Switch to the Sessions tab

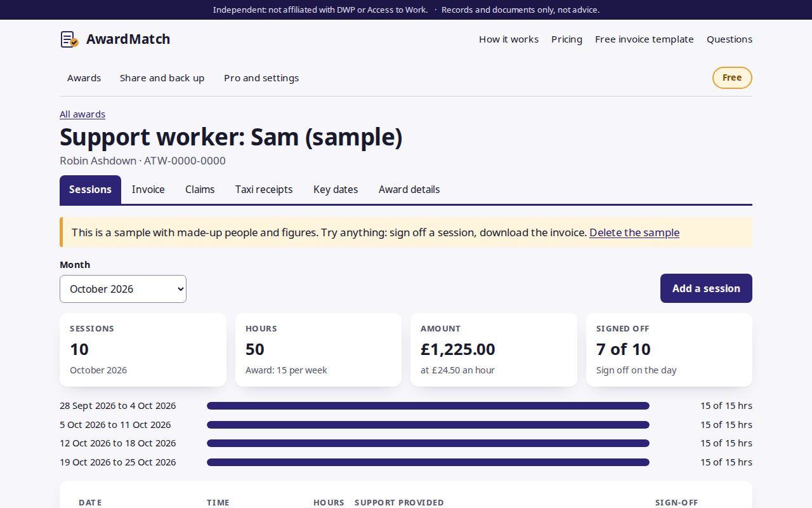coord(90,189)
